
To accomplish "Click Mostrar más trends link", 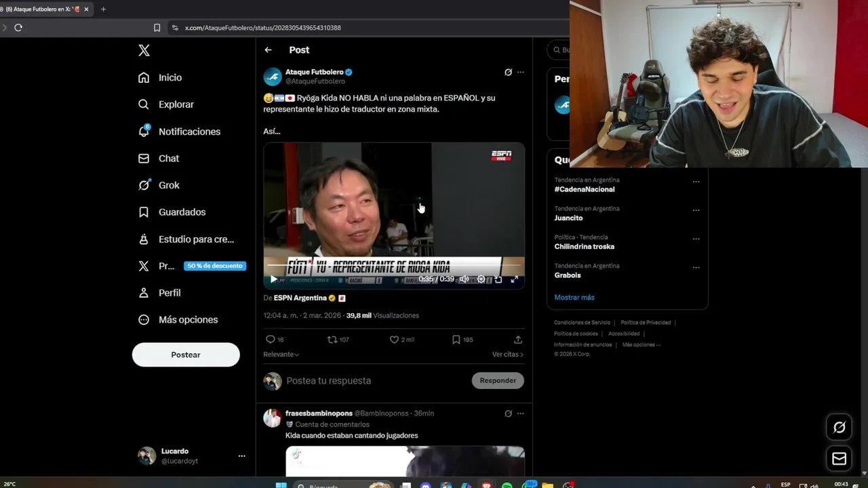I will tap(574, 298).
